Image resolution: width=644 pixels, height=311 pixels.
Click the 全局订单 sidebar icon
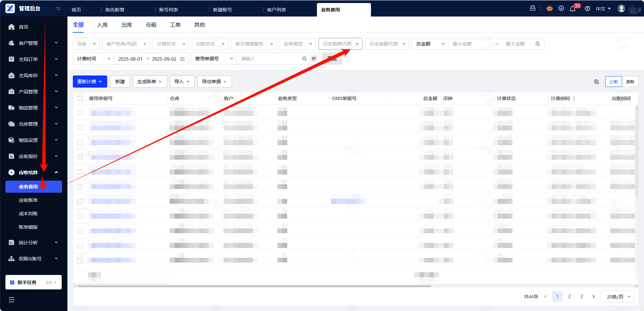point(11,59)
